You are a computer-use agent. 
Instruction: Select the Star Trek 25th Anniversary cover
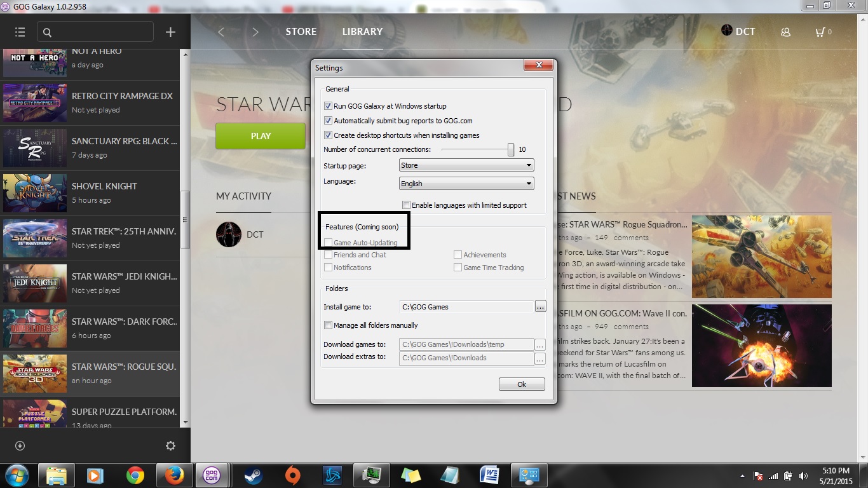[x=35, y=238]
